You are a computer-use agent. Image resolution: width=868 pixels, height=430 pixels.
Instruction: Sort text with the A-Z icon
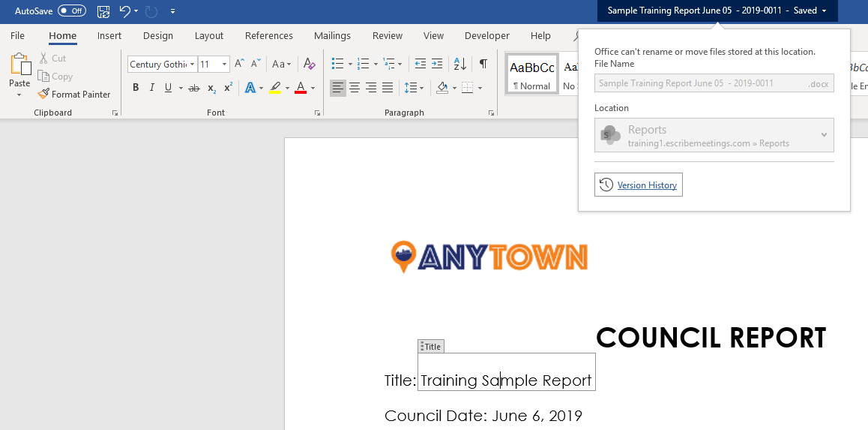pos(460,64)
